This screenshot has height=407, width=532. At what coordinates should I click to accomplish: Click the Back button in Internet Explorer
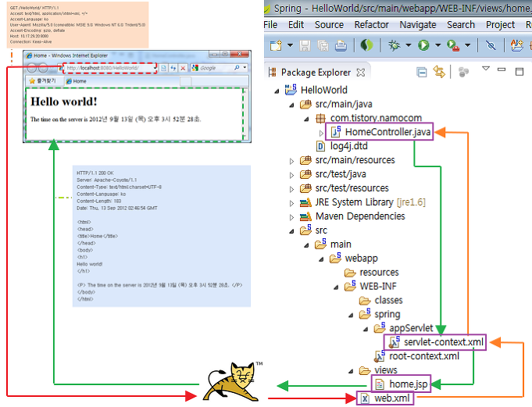[31, 68]
